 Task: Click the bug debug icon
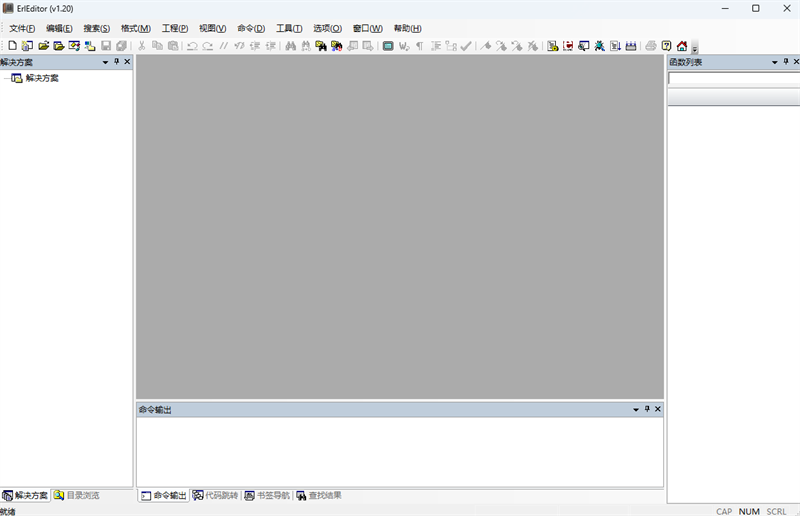599,46
